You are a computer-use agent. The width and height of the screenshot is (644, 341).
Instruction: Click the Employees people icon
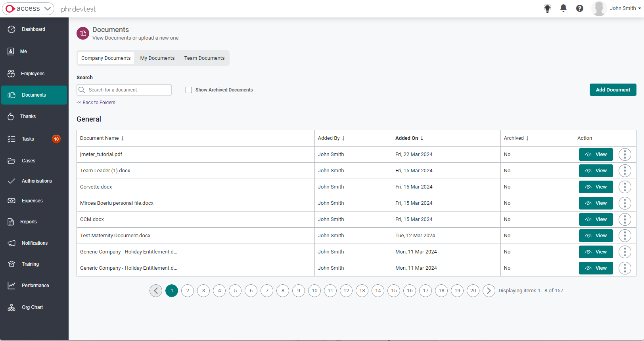(11, 74)
